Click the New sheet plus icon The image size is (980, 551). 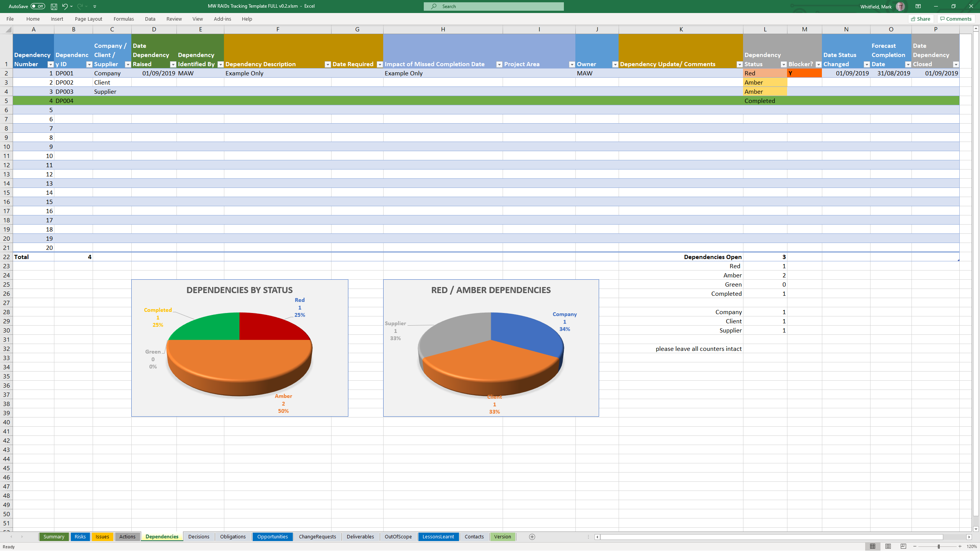pyautogui.click(x=532, y=537)
